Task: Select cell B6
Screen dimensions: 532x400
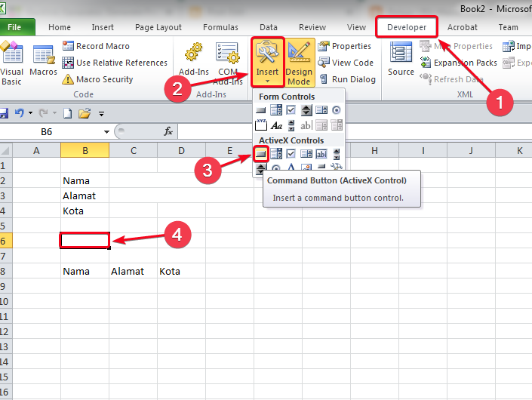Action: (x=85, y=241)
